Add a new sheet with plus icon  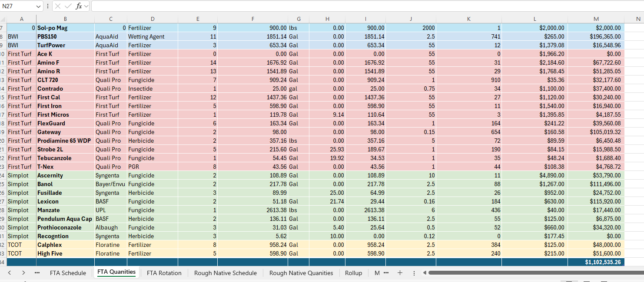(x=400, y=273)
